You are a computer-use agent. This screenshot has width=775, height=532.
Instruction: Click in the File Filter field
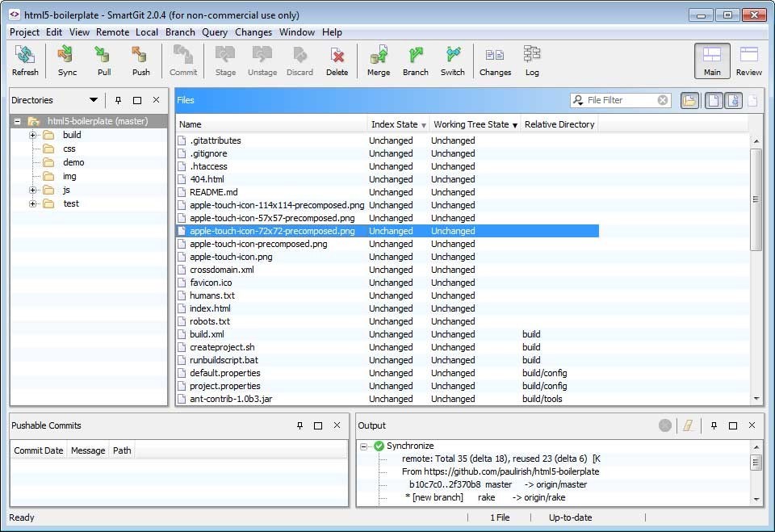[622, 100]
